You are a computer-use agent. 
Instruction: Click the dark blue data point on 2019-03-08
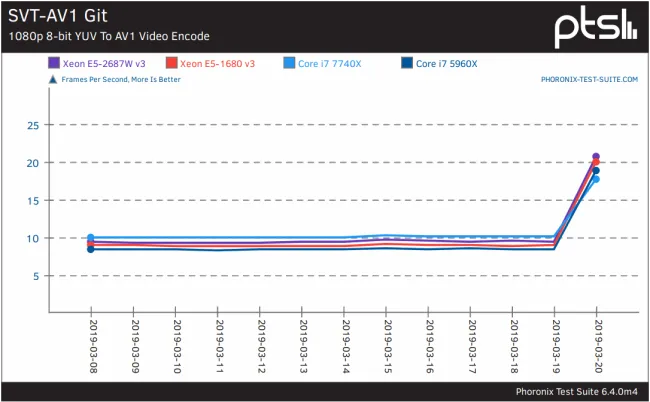click(x=91, y=249)
